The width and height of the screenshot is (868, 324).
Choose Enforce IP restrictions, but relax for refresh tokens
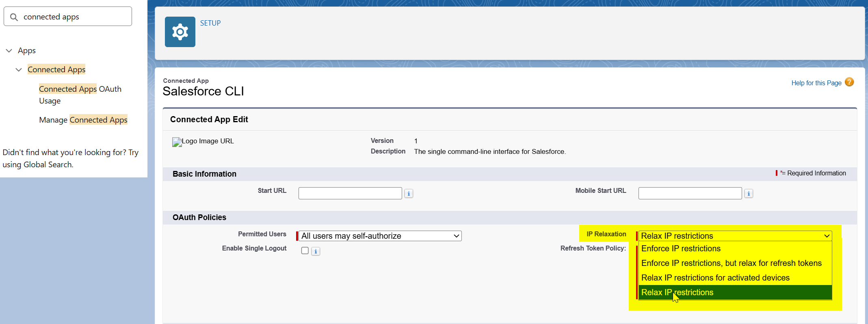point(735,263)
